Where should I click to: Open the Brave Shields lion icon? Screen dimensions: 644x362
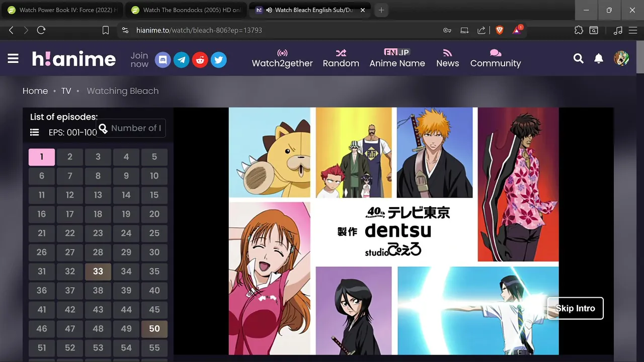pos(500,30)
